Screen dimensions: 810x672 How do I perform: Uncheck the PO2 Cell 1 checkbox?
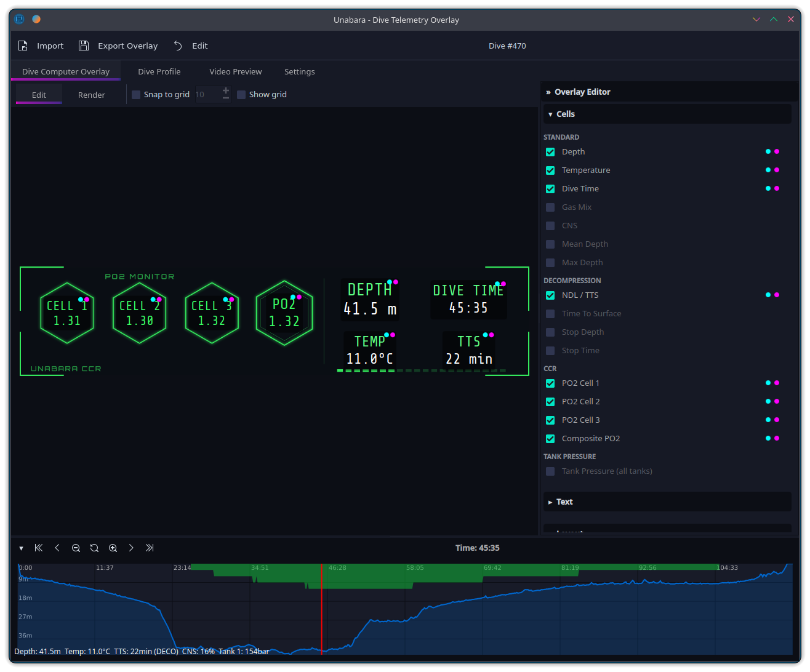point(550,383)
